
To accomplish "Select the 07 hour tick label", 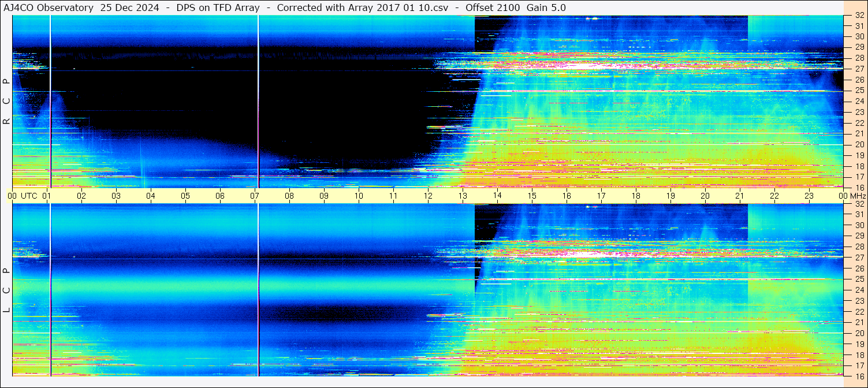I will (255, 196).
